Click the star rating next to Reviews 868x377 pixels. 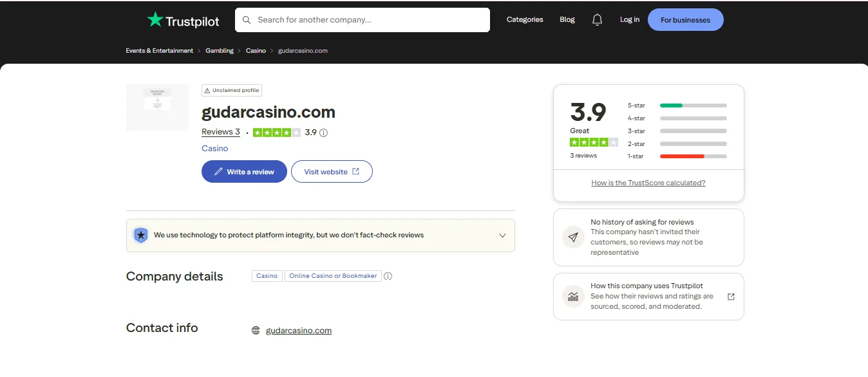277,133
